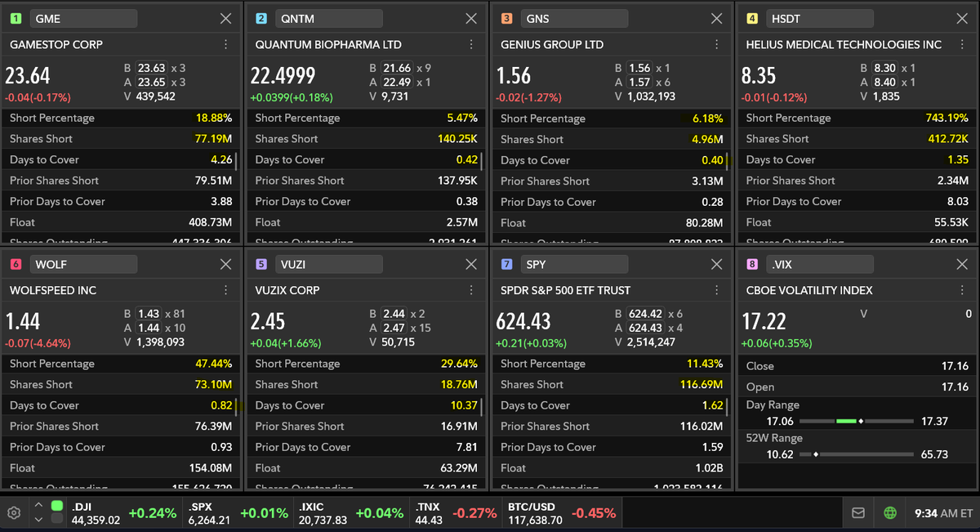Edit the SPY symbol input field
This screenshot has width=980, height=532.
tap(574, 264)
